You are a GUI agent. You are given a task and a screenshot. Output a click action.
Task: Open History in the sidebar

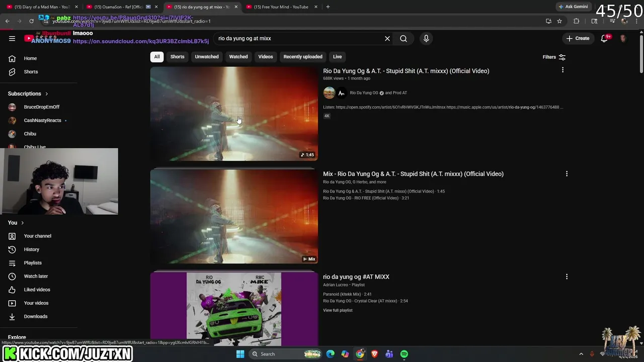tap(31, 249)
